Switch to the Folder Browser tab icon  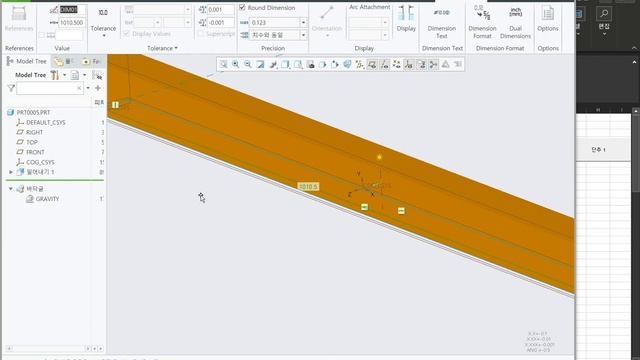[59, 62]
